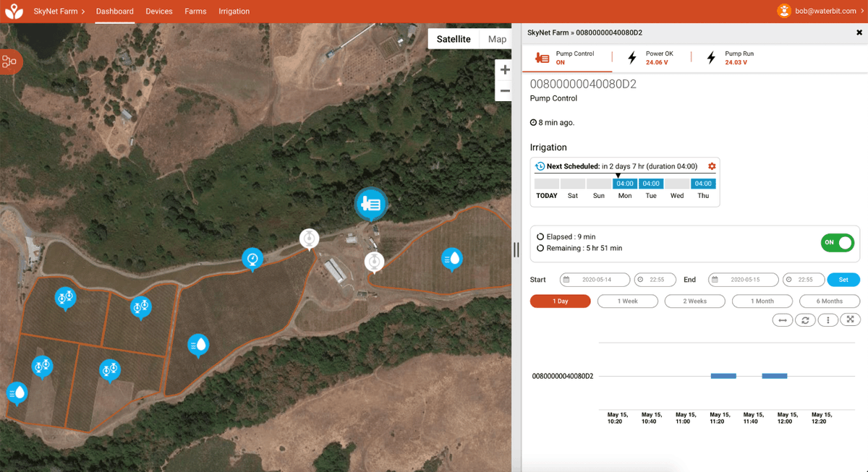Open the Start time picker showing 22:55

click(x=655, y=280)
